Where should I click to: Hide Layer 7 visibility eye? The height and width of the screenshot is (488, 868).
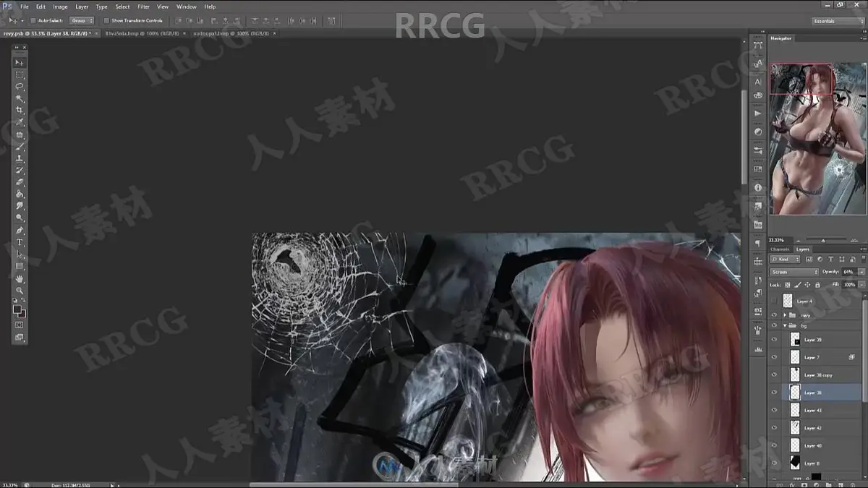[774, 357]
